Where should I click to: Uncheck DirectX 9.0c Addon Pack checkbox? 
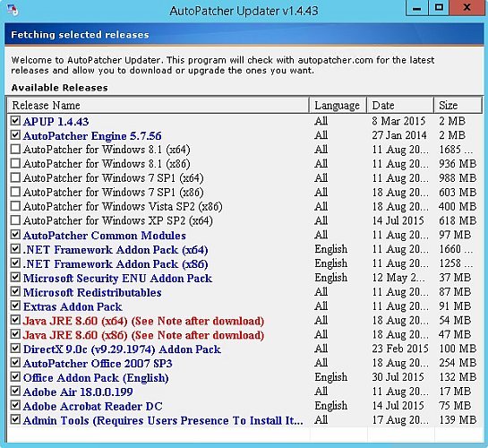pos(15,349)
